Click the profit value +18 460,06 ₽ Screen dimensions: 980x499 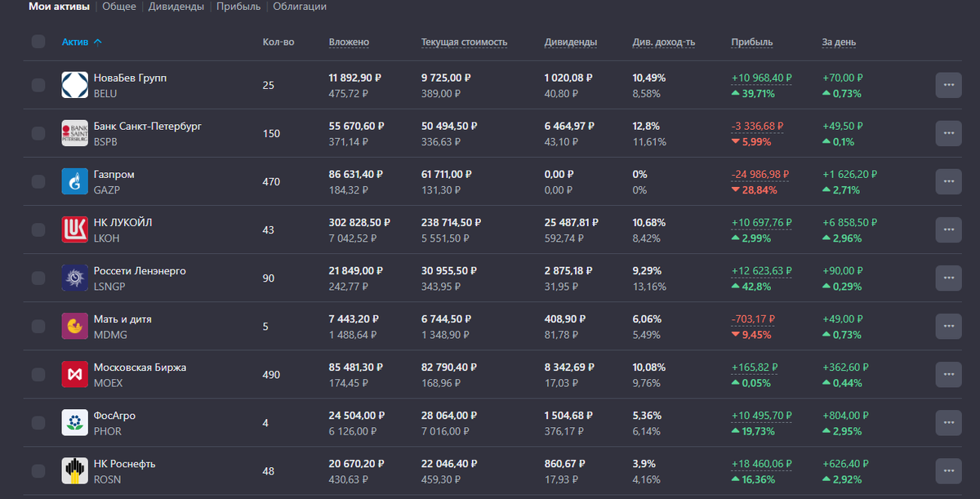pyautogui.click(x=762, y=464)
